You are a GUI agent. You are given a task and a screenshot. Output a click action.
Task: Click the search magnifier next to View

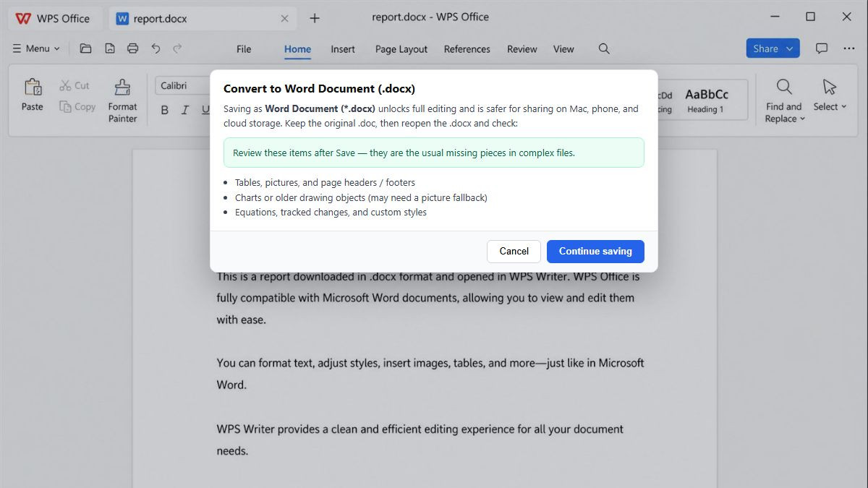[x=604, y=48]
